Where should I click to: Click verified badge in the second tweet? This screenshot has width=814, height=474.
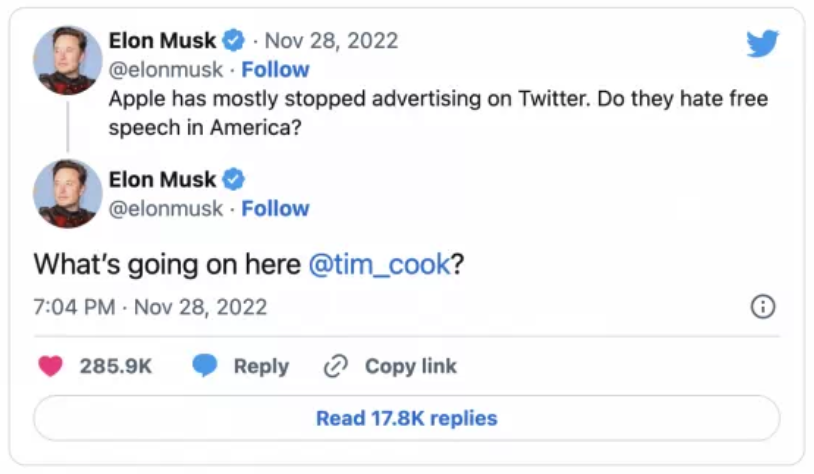[x=233, y=180]
